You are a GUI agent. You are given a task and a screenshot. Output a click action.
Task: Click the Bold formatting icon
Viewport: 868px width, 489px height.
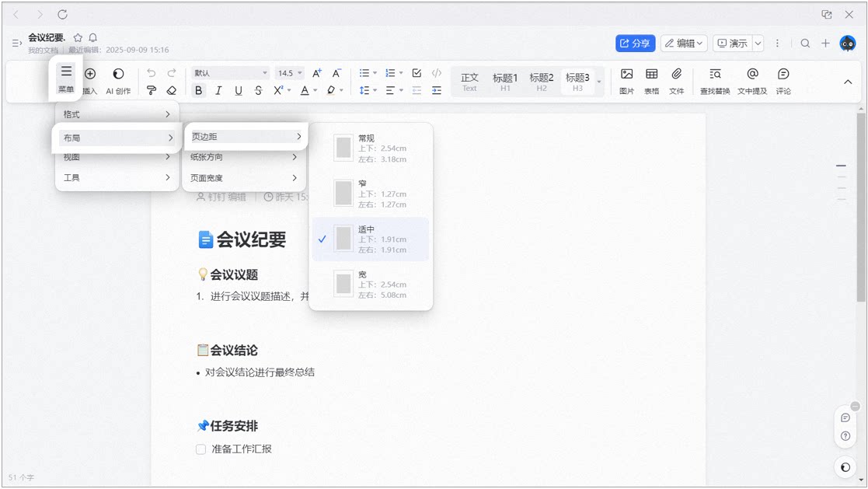198,90
